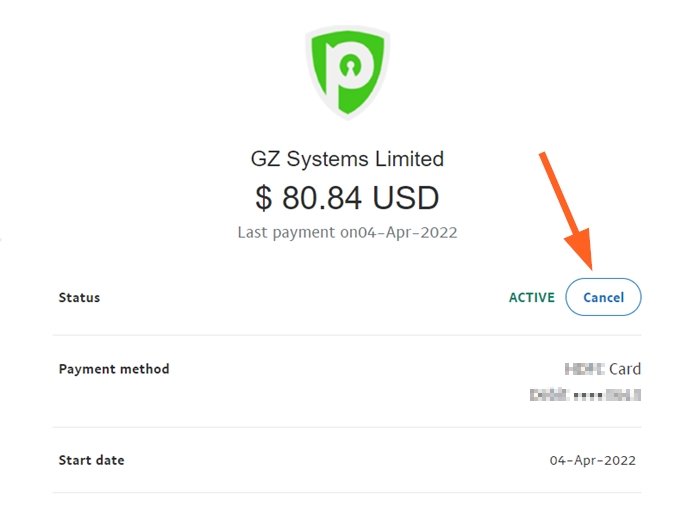Click the Cancel button beside ACTIVE
The width and height of the screenshot is (700, 506).
[603, 297]
